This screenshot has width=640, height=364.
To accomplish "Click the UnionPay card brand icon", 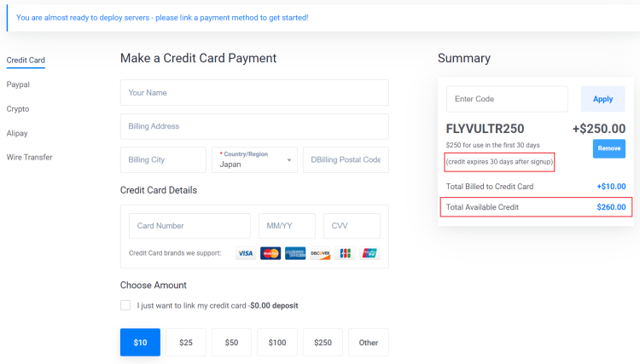I will tap(369, 253).
